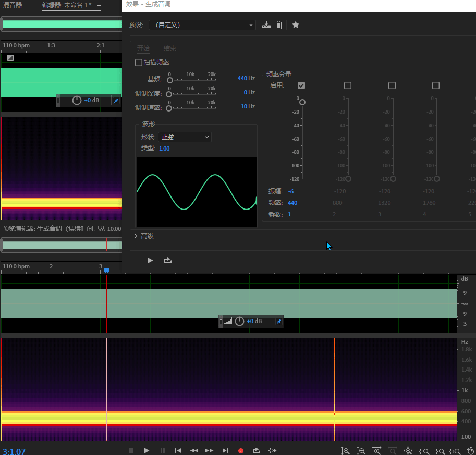Mark the preset as favorite with the star

[x=296, y=25]
